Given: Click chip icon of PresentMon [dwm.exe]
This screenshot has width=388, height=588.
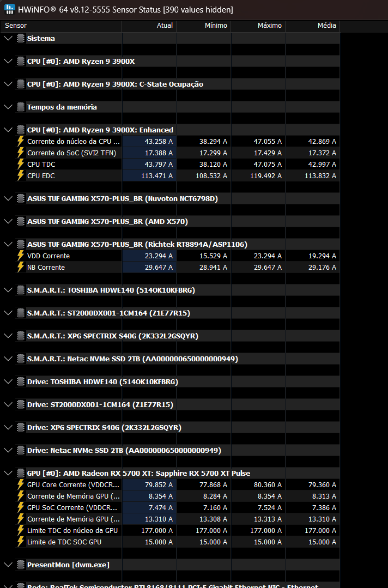Looking at the screenshot, I should [x=21, y=565].
